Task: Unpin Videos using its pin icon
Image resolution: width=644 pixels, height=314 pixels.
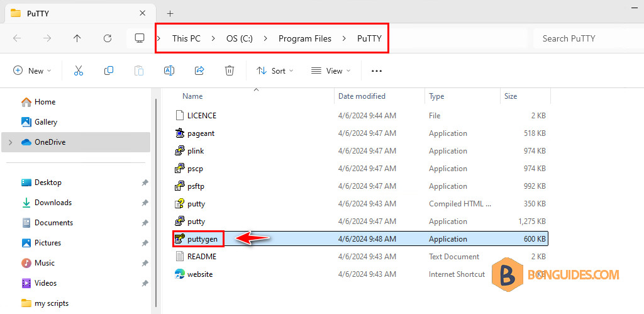Action: pos(145,283)
